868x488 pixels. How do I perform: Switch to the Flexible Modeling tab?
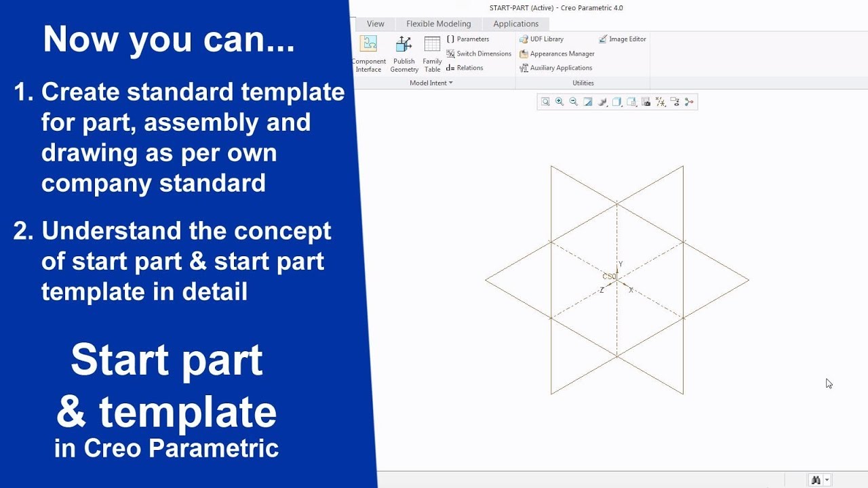pyautogui.click(x=439, y=24)
